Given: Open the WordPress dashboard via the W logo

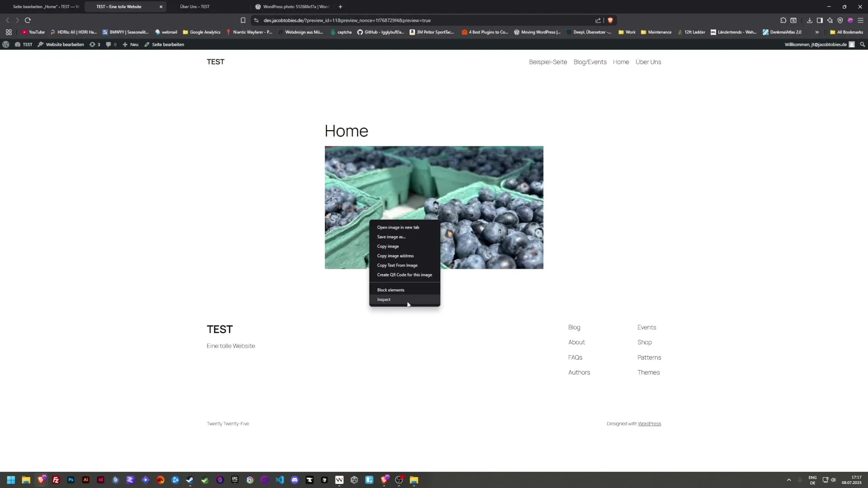Looking at the screenshot, I should tap(6, 44).
